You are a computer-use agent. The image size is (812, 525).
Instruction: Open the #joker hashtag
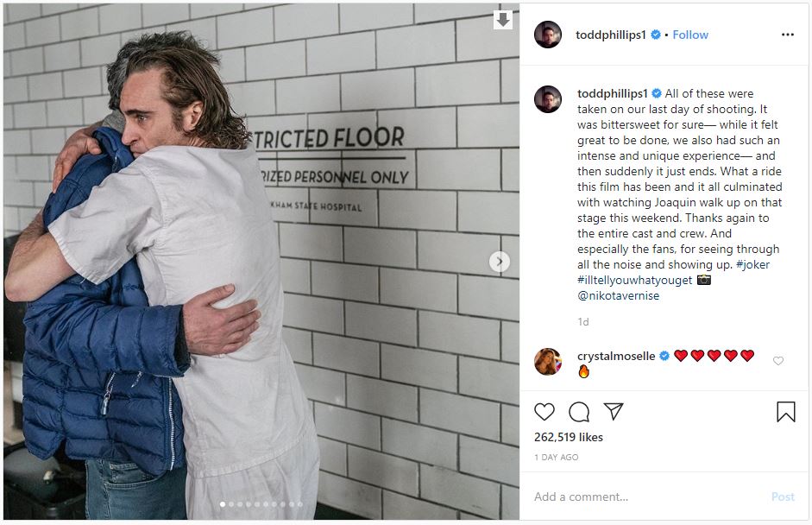[x=752, y=264]
